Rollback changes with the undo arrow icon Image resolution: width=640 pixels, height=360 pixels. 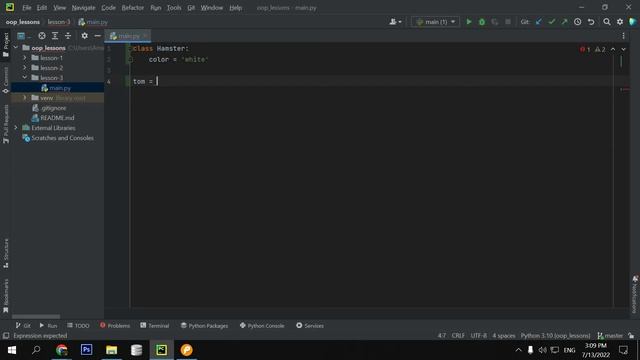pos(591,22)
